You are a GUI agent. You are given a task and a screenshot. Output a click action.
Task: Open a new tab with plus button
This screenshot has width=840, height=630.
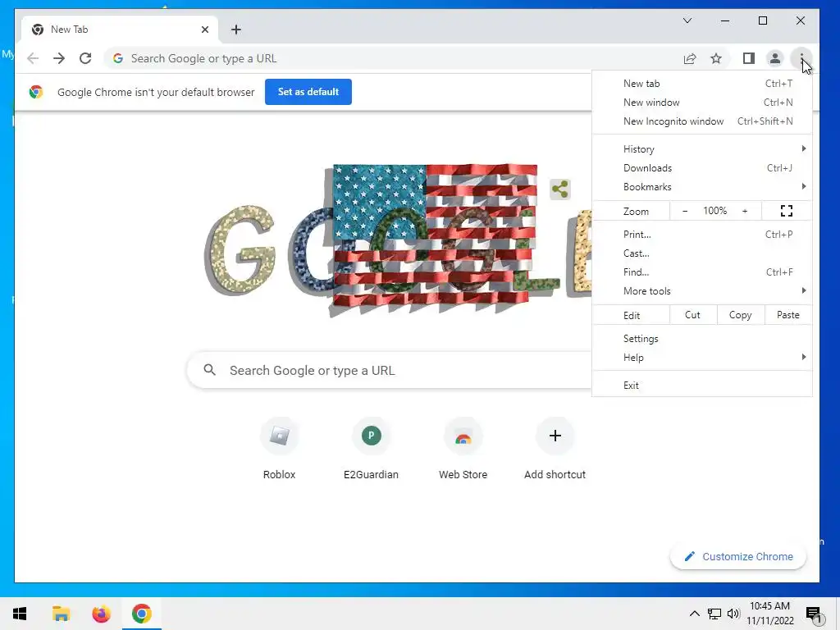click(236, 30)
